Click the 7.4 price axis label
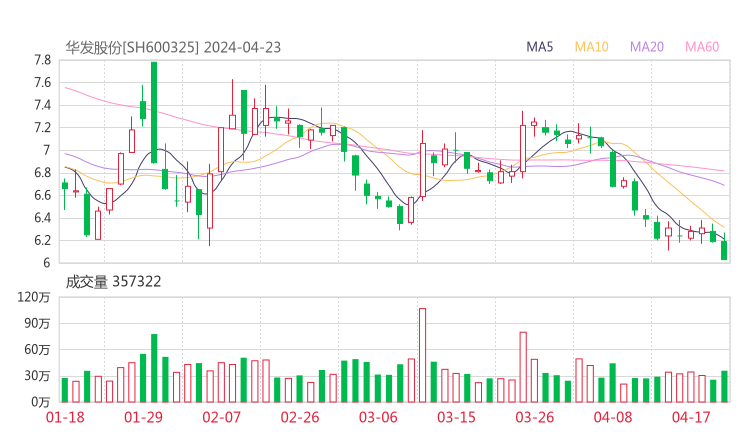 (x=42, y=105)
